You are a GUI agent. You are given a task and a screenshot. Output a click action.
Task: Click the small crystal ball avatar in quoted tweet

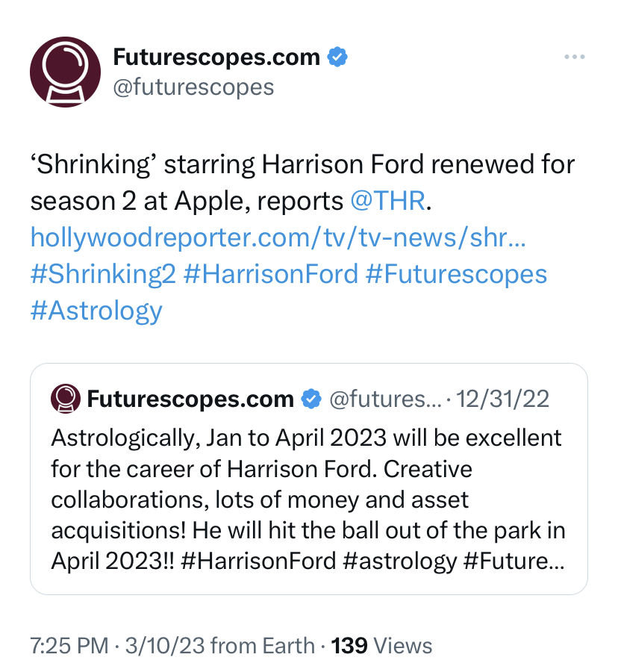click(x=66, y=399)
